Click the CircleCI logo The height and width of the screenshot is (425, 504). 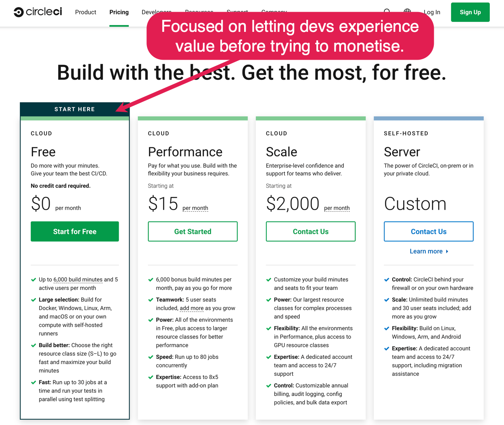click(38, 12)
